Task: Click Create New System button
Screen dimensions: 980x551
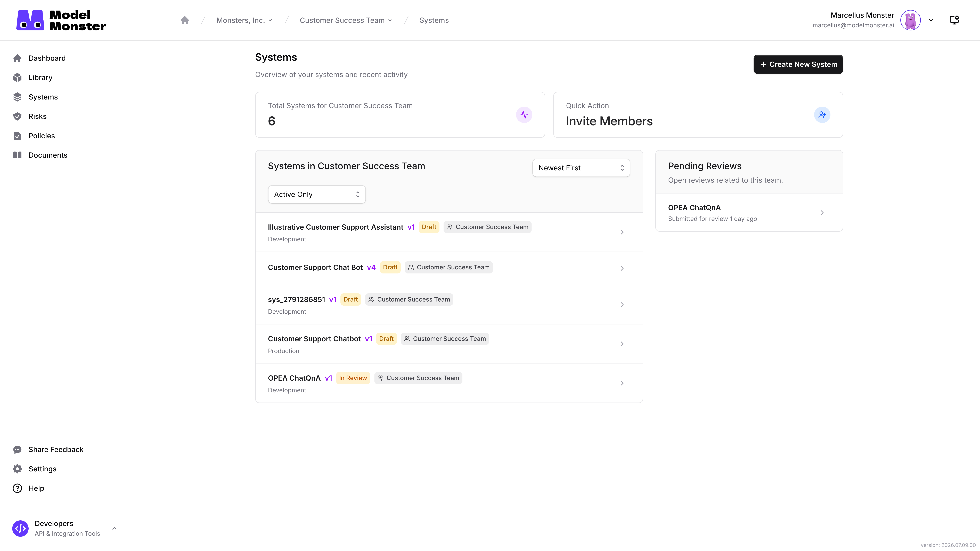Action: [x=798, y=64]
